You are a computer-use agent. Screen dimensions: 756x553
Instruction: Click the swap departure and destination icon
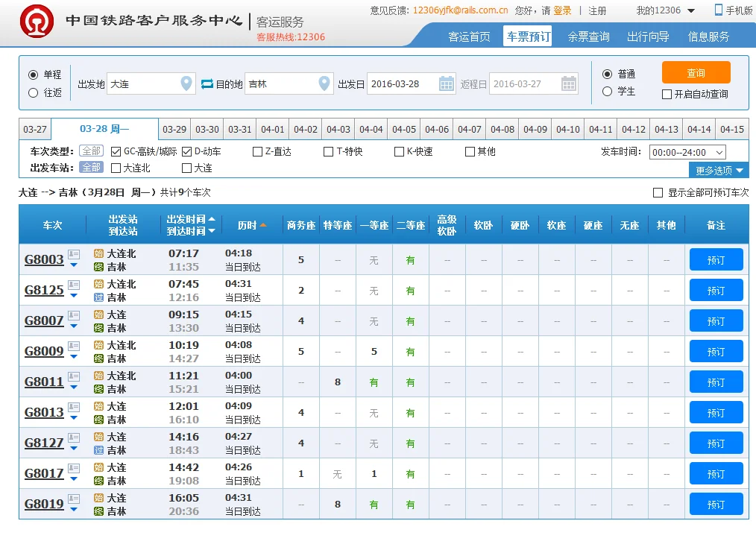[207, 83]
